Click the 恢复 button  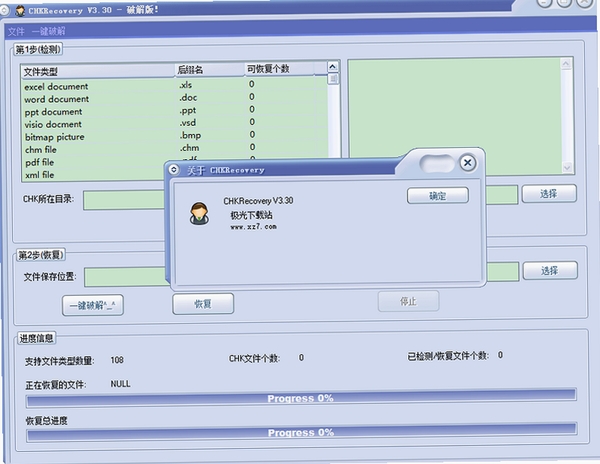point(203,304)
